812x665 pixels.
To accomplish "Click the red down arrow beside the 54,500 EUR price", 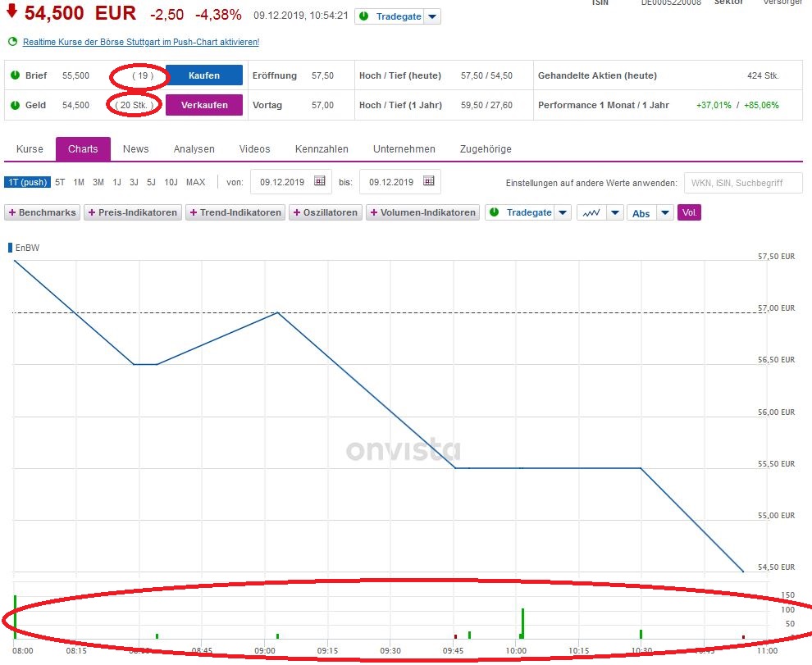I will click(11, 11).
